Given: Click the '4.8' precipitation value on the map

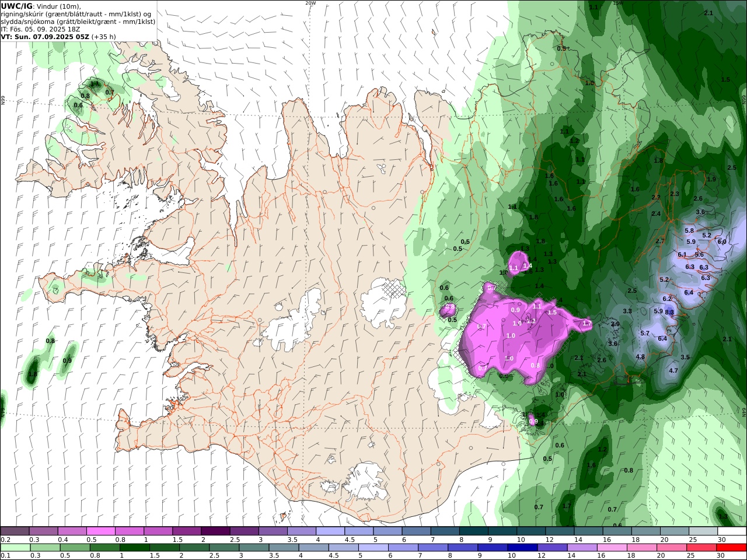Looking at the screenshot, I should [x=640, y=357].
